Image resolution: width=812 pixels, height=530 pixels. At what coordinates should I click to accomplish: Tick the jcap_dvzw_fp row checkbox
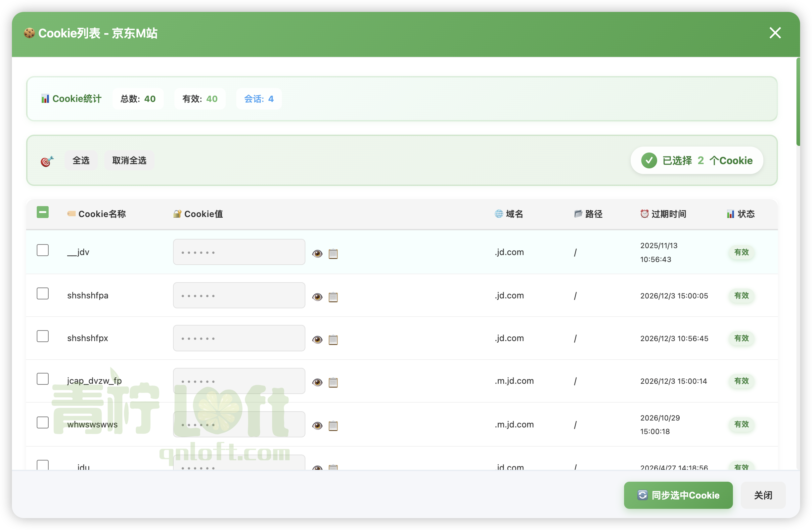point(43,378)
